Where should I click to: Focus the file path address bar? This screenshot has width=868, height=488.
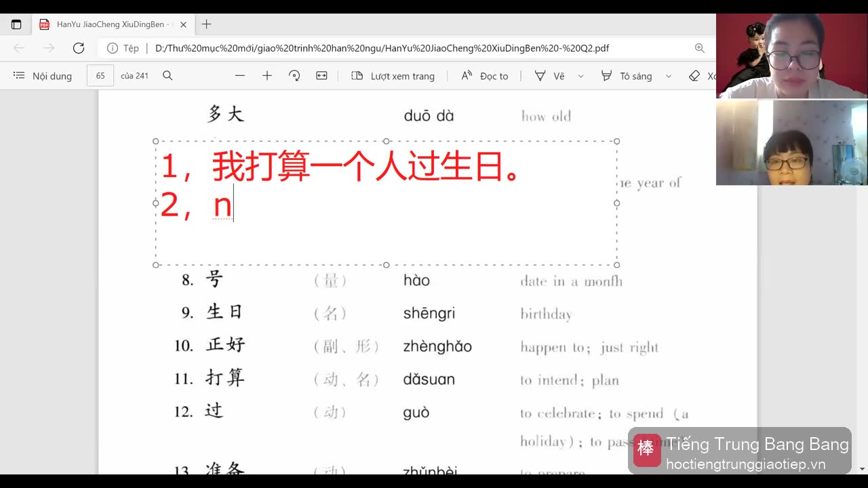click(x=382, y=48)
